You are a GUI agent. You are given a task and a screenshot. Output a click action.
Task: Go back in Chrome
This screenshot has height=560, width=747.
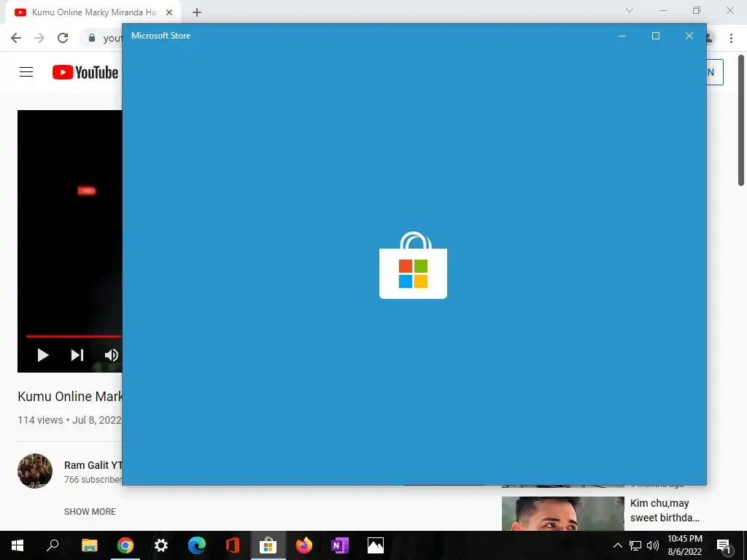(16, 38)
